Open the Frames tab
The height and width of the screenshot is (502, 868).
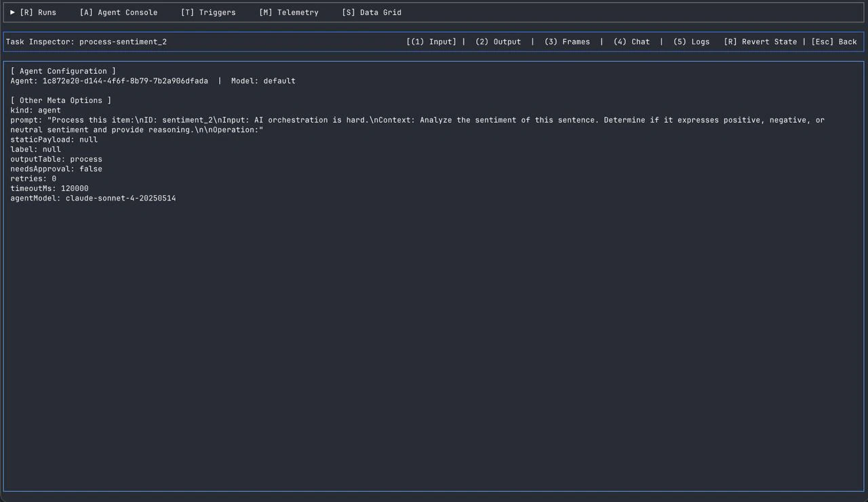point(568,41)
